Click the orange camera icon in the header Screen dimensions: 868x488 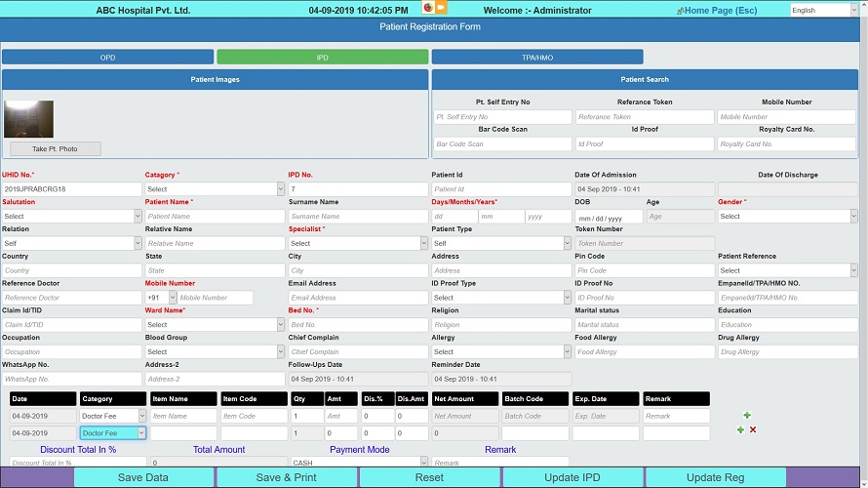click(x=441, y=8)
